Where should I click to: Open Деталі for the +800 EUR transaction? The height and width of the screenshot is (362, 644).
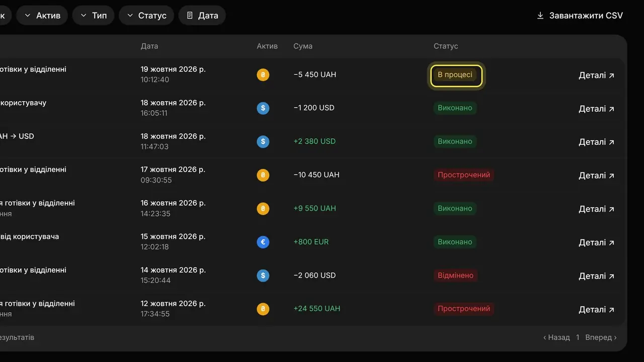(597, 242)
